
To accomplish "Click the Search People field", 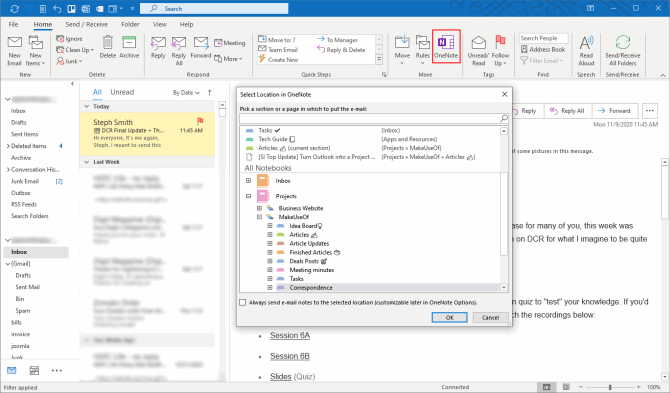I will pos(544,38).
